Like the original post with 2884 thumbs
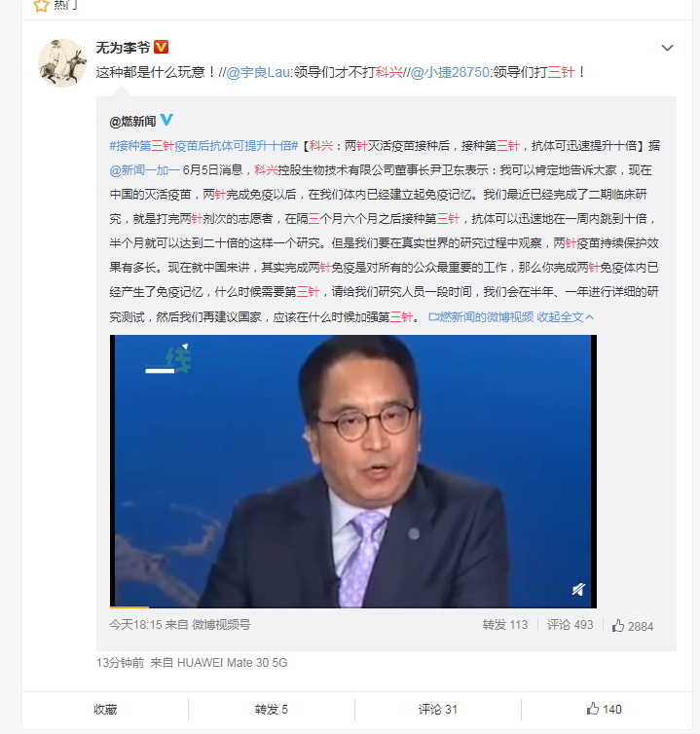 (x=632, y=626)
